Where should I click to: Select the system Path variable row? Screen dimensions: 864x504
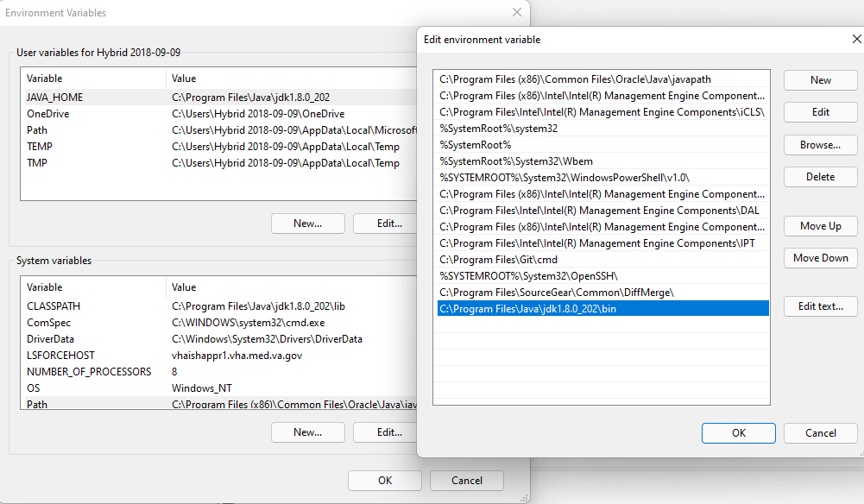(220, 403)
